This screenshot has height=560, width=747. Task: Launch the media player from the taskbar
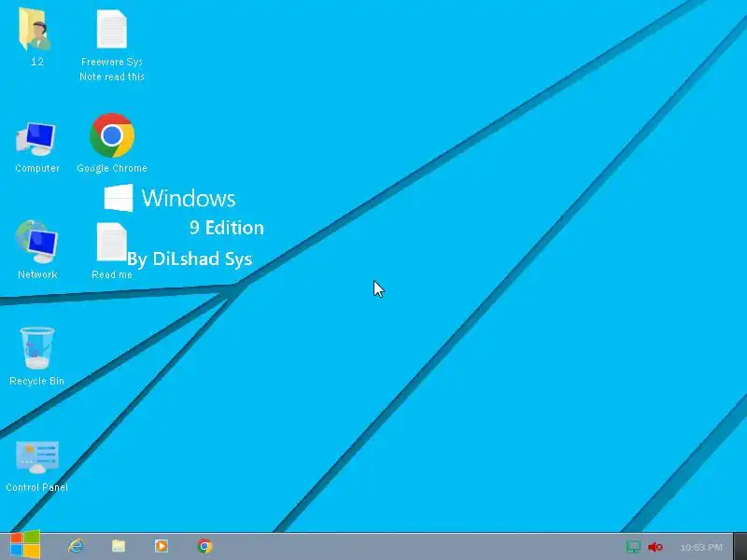[161, 546]
